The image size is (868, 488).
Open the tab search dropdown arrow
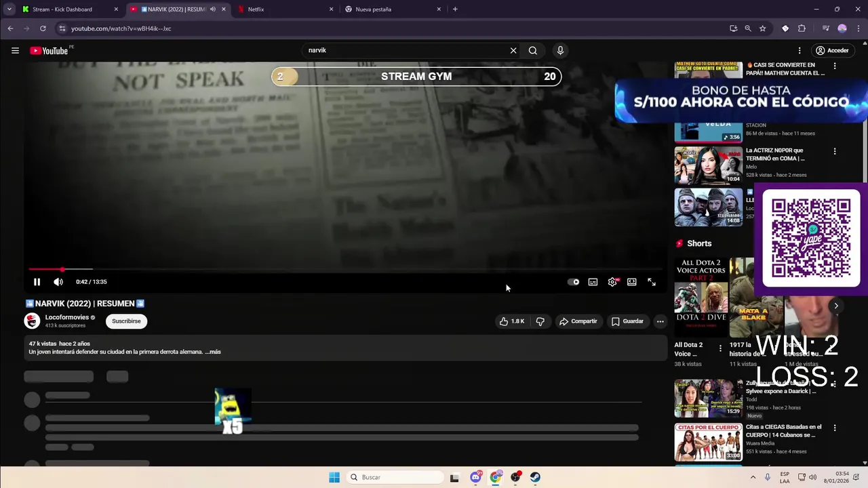9,9
